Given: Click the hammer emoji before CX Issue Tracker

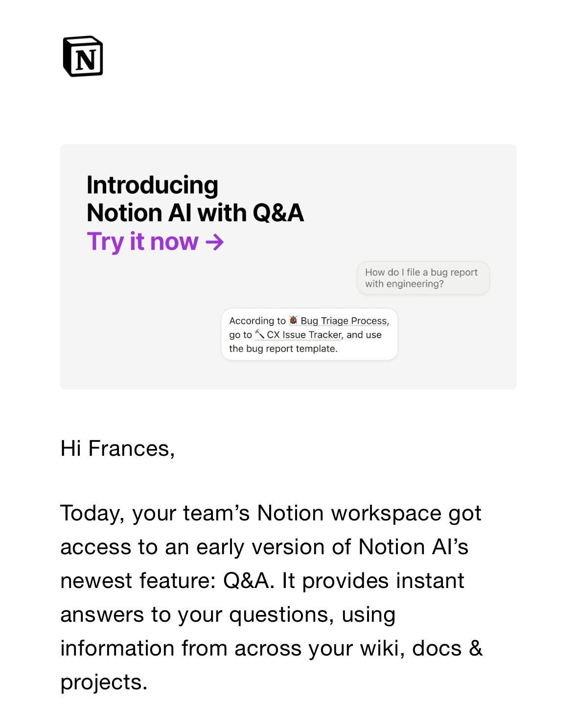Looking at the screenshot, I should (x=259, y=334).
